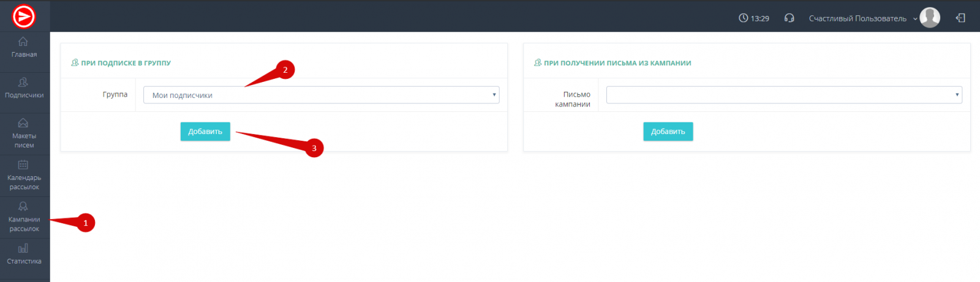Open Подписчики subscribers icon in sidebar
This screenshot has width=980, height=282.
click(x=23, y=83)
